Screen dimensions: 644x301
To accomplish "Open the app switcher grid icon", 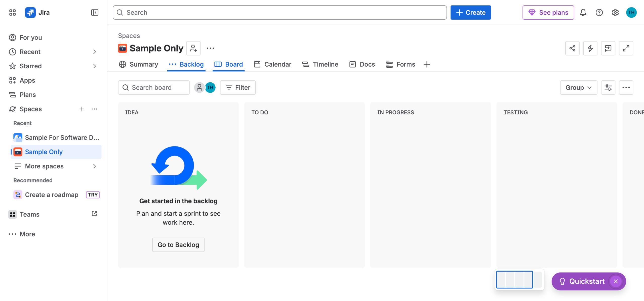I will pos(12,12).
